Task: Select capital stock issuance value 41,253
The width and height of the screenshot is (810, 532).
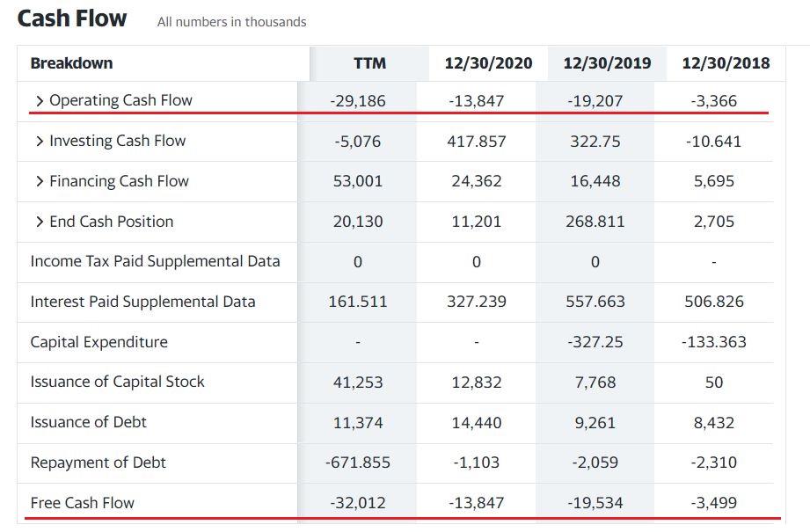Action: pyautogui.click(x=357, y=383)
